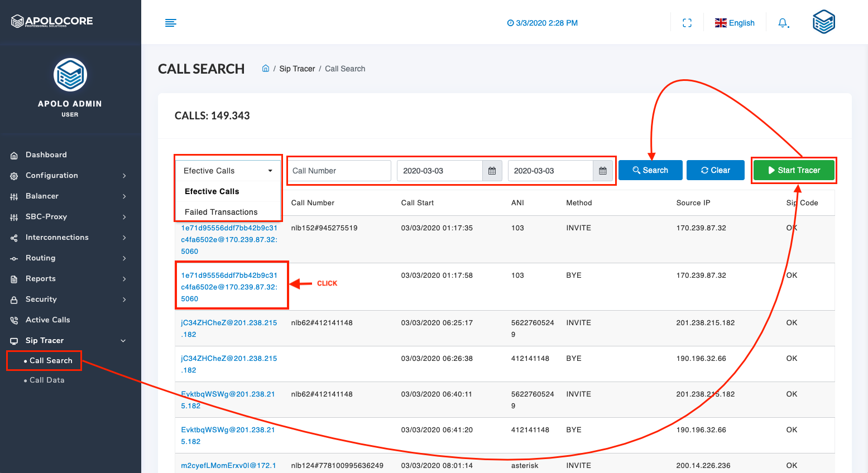Click the user avatar icon in top-right
The height and width of the screenshot is (473, 868).
[x=823, y=22]
